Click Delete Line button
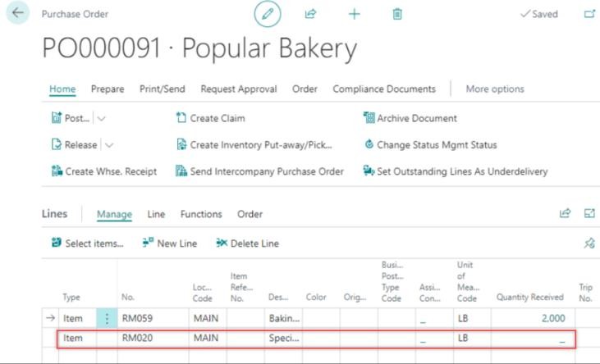This screenshot has height=364, width=600. tap(247, 243)
